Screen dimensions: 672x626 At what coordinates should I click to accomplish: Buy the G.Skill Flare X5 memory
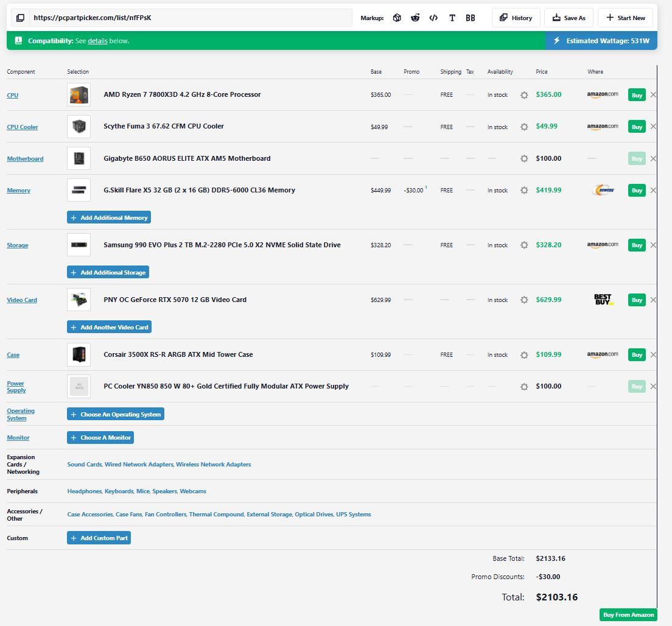637,191
